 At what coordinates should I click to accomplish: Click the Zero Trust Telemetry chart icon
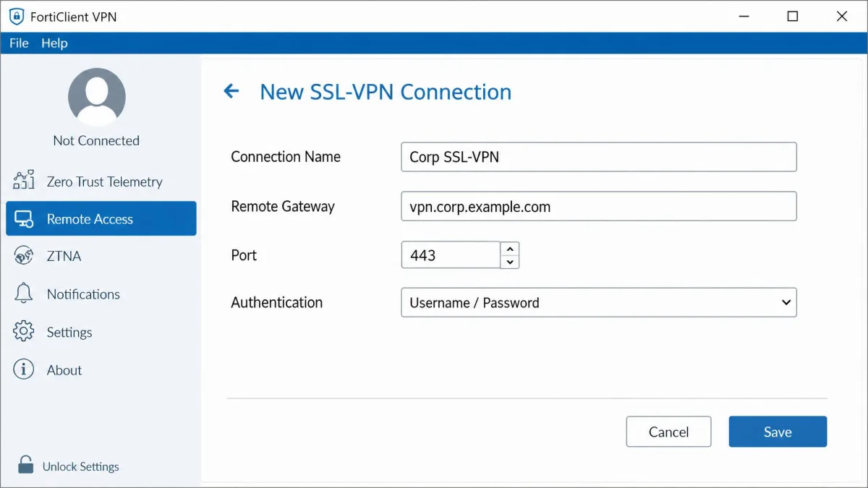(24, 181)
